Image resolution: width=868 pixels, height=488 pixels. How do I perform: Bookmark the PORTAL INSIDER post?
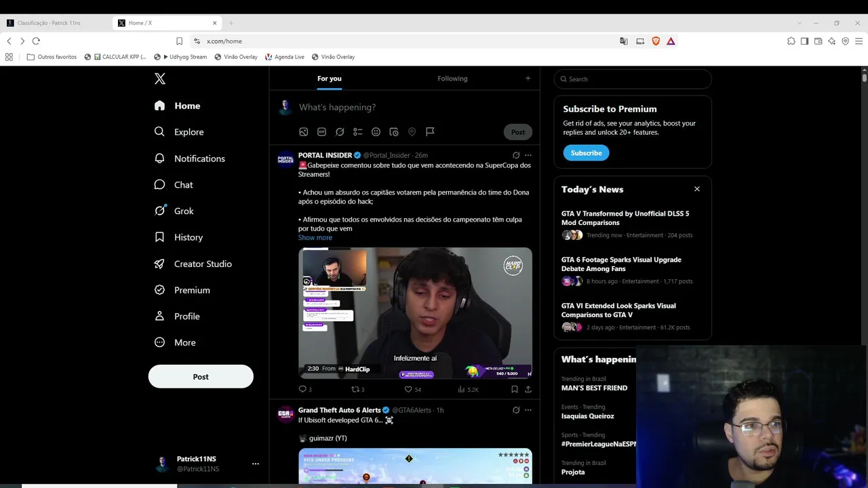coord(515,389)
